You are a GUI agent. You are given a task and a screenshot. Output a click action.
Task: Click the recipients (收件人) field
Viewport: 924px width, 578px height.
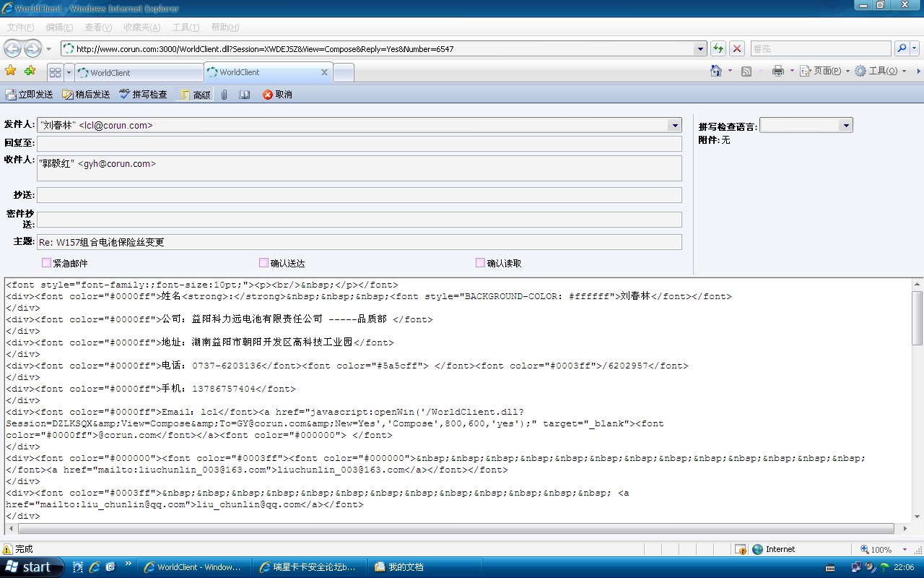(359, 168)
